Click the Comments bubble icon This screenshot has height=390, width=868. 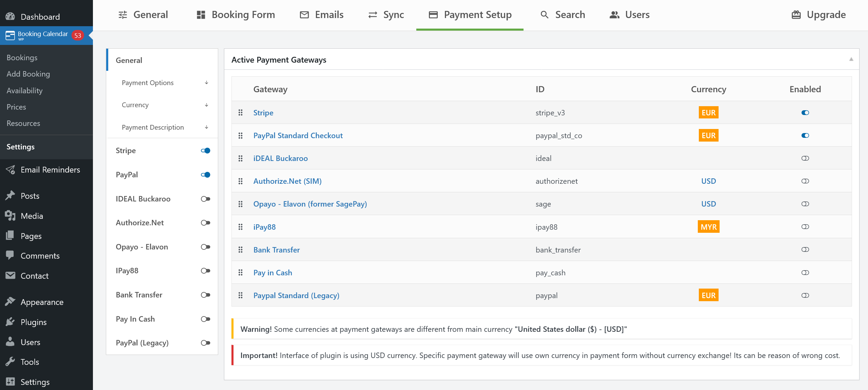click(10, 256)
